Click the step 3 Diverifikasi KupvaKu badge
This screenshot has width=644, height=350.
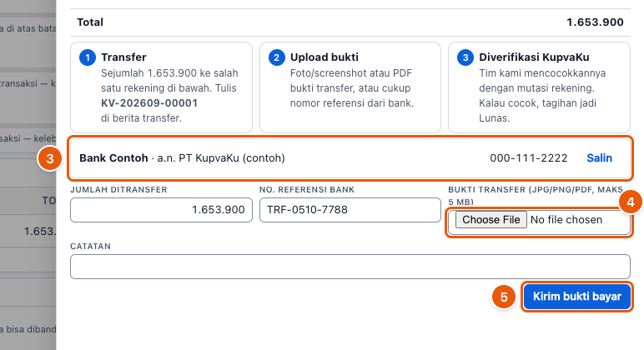(465, 57)
